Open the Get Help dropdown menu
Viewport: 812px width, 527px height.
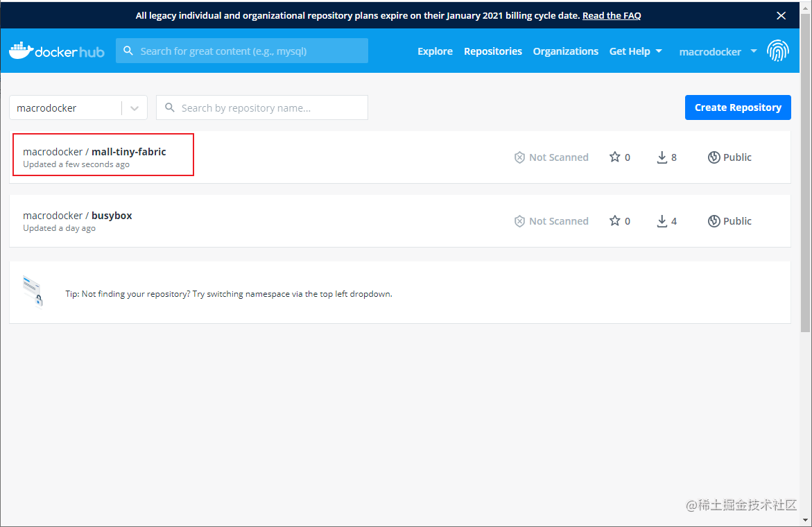(635, 51)
